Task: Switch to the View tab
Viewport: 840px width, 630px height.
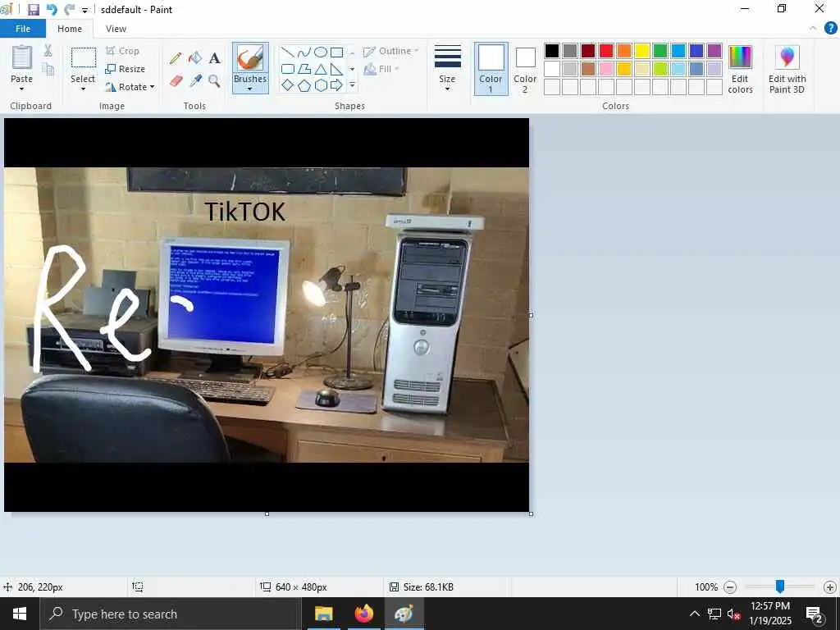Action: coord(116,29)
